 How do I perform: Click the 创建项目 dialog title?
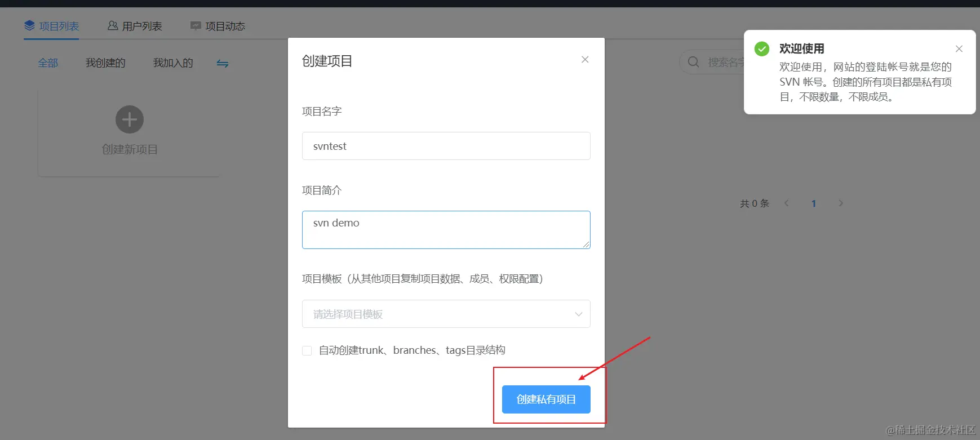tap(327, 61)
